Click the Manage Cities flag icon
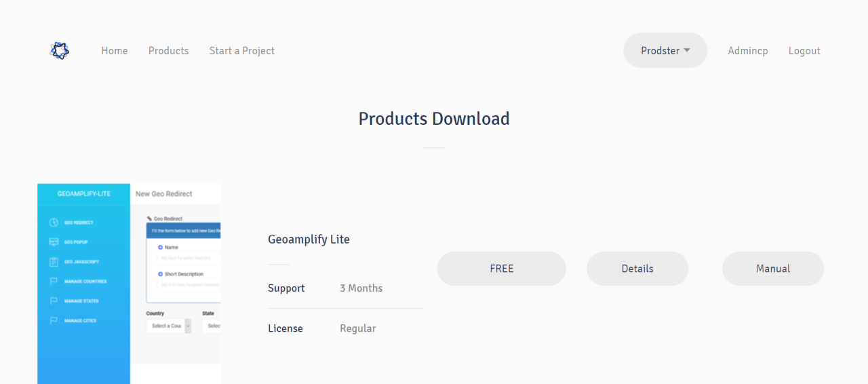This screenshot has height=384, width=868. pyautogui.click(x=54, y=321)
